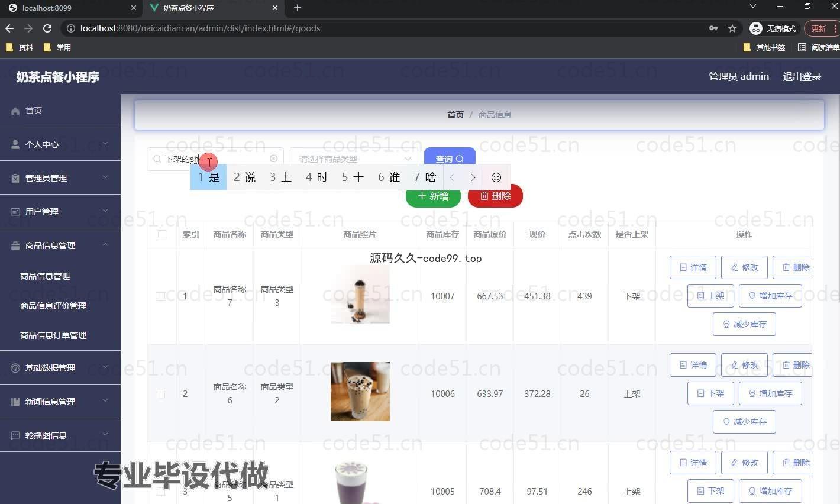Screen dimensions: 840x504
Task: Open the password key icon
Action: pyautogui.click(x=713, y=28)
